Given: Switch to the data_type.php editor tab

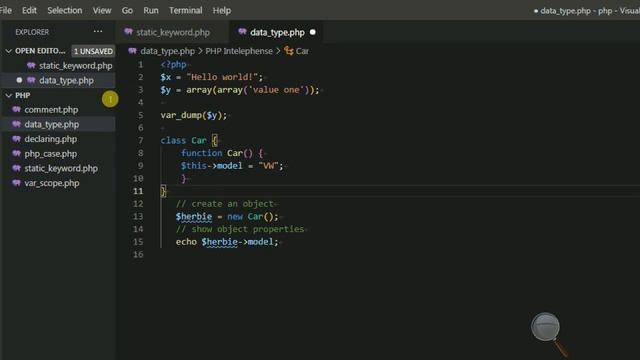Looking at the screenshot, I should click(277, 32).
